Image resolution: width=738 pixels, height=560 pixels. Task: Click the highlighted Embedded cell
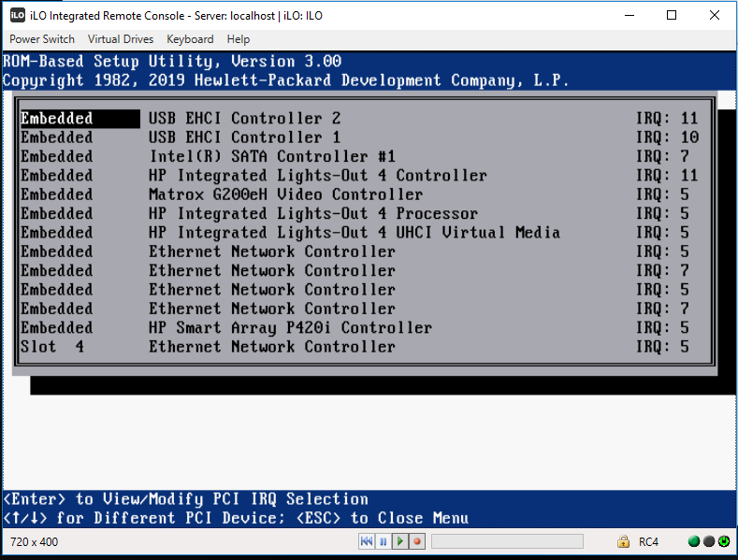pos(80,119)
